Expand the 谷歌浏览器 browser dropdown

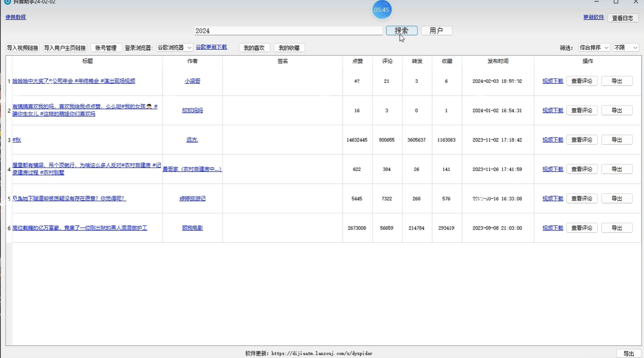tap(175, 48)
